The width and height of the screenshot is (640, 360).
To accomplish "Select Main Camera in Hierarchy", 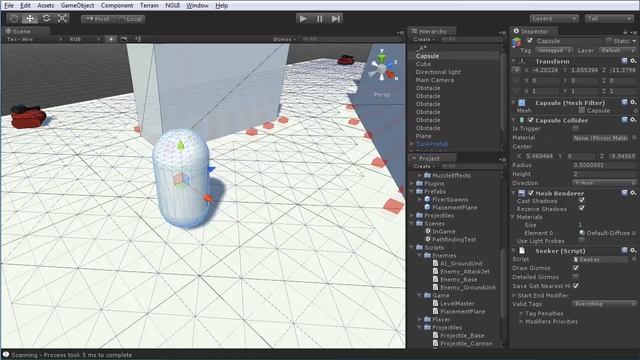I will [435, 80].
